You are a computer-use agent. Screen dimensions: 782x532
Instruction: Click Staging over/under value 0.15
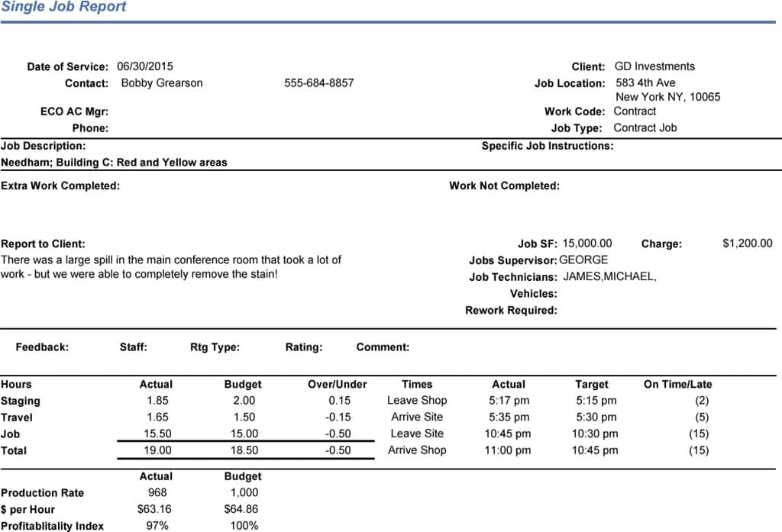[340, 401]
